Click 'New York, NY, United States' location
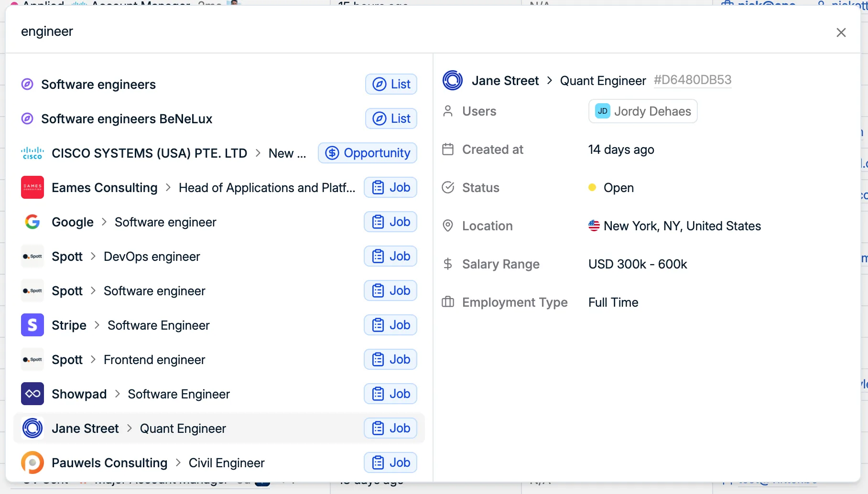This screenshot has width=868, height=494. 682,226
